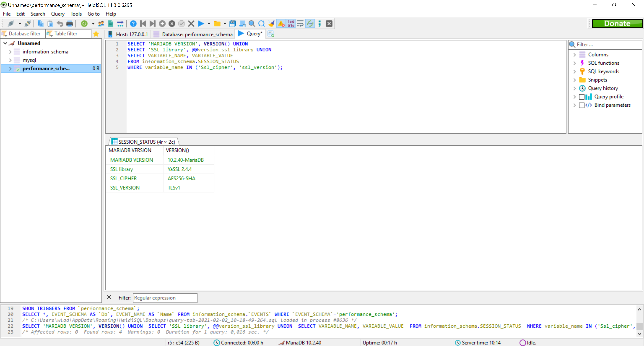This screenshot has width=644, height=346.
Task: Enable the Query profile checkbox
Action: point(581,97)
